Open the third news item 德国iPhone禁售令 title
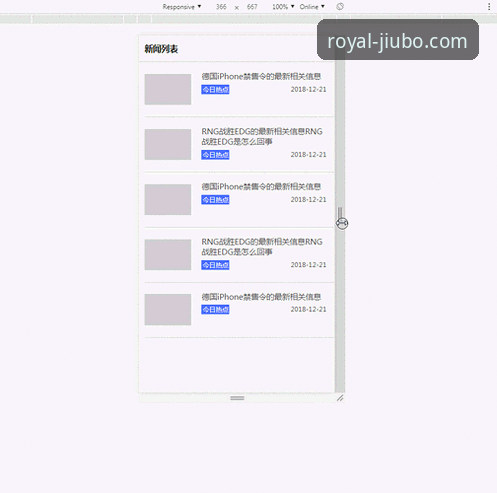The width and height of the screenshot is (497, 493). coord(261,187)
